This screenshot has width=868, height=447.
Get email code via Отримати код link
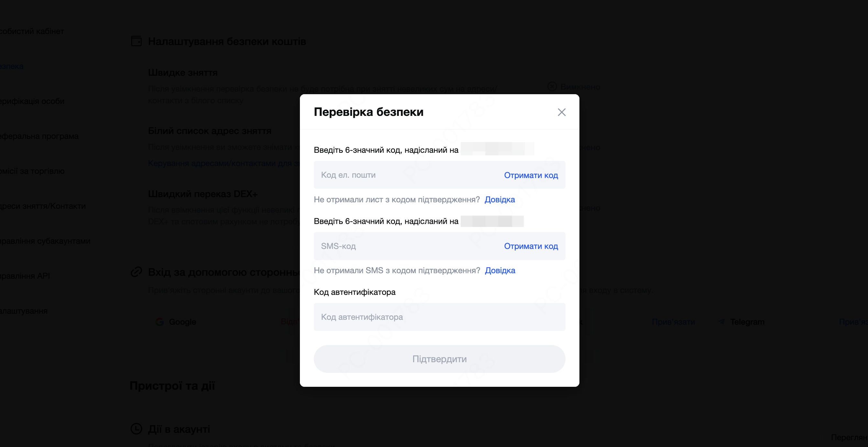[x=531, y=175]
